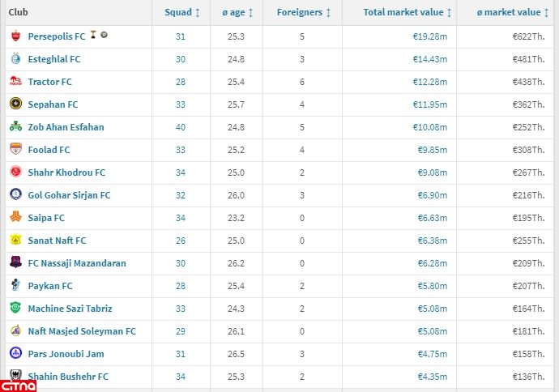Sort by Foreigners column header
Viewport: 559px width, 392px height.
click(304, 12)
